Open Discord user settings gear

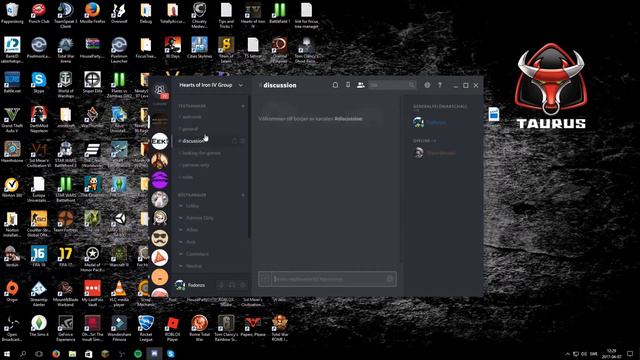pos(242,285)
